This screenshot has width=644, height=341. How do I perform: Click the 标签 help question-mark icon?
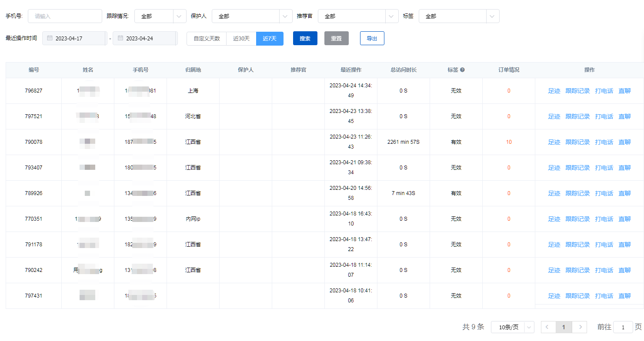(462, 70)
